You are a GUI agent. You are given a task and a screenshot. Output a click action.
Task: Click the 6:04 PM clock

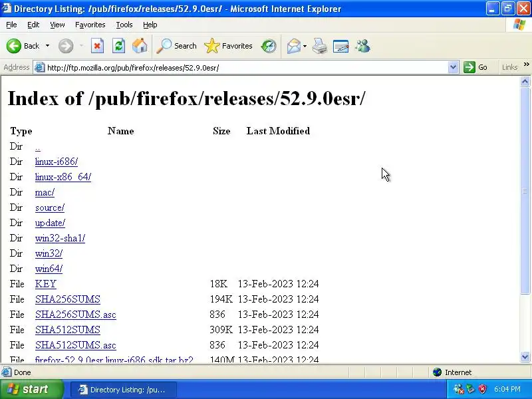point(507,389)
